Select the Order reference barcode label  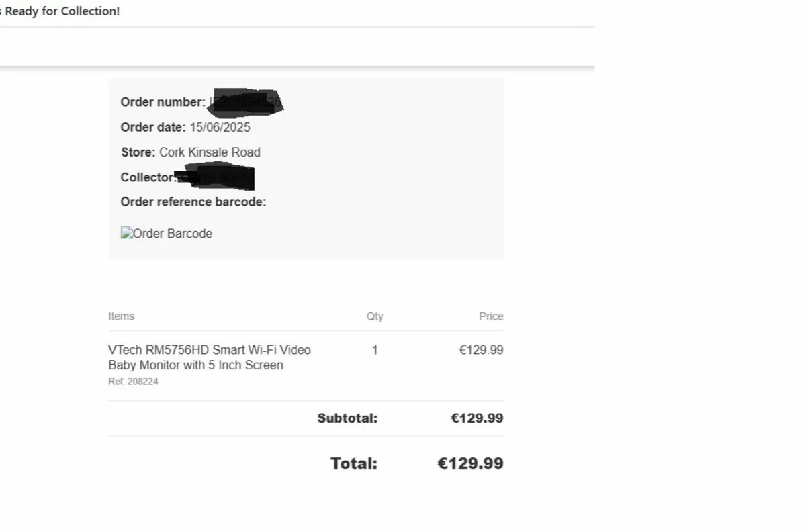[193, 202]
